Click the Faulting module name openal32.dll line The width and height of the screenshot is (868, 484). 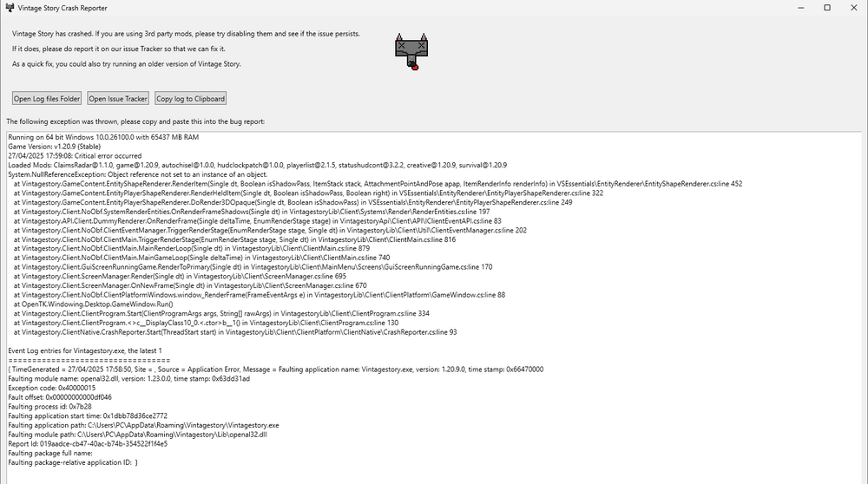coord(129,378)
